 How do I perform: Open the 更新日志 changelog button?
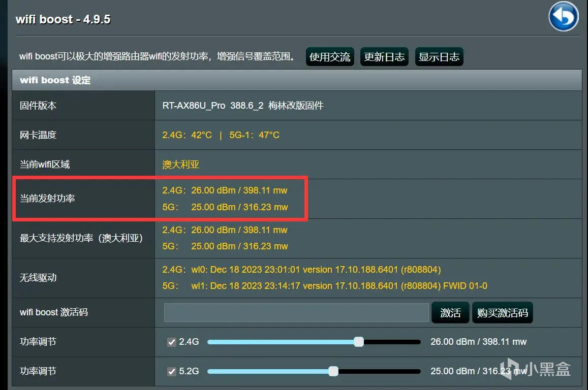pyautogui.click(x=384, y=57)
